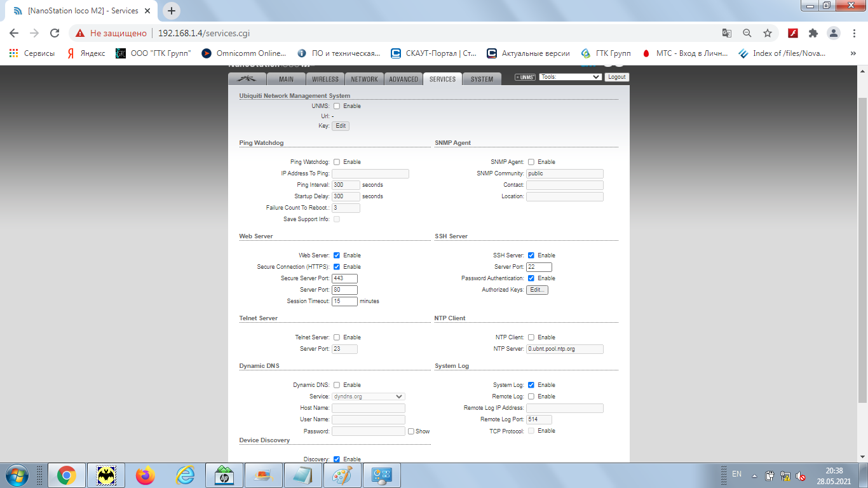Go back to the previous page
This screenshot has height=488, width=868.
click(14, 33)
